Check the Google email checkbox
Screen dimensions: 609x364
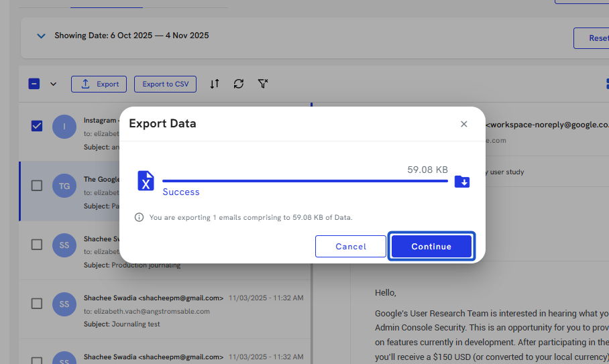[37, 185]
